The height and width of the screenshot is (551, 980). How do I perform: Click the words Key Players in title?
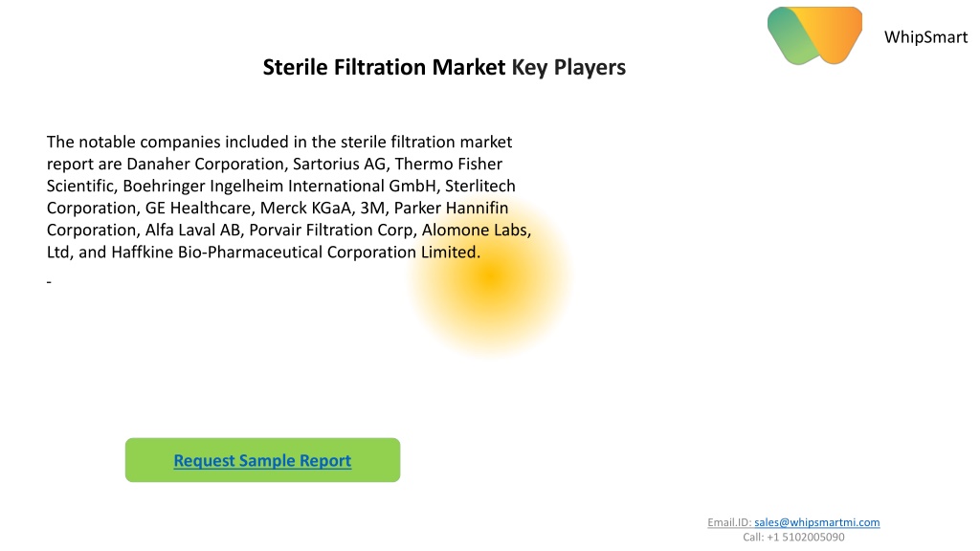coord(568,67)
